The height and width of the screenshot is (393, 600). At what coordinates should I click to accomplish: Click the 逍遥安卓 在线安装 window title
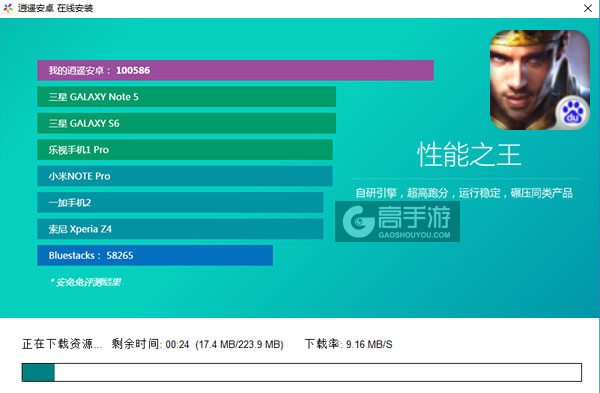[55, 8]
